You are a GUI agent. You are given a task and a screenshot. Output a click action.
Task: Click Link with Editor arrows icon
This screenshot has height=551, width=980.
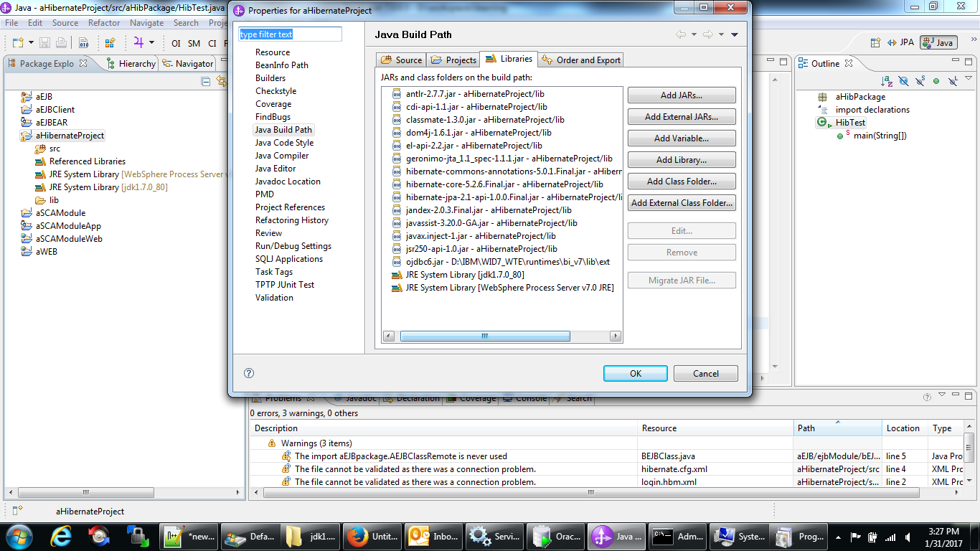(222, 81)
